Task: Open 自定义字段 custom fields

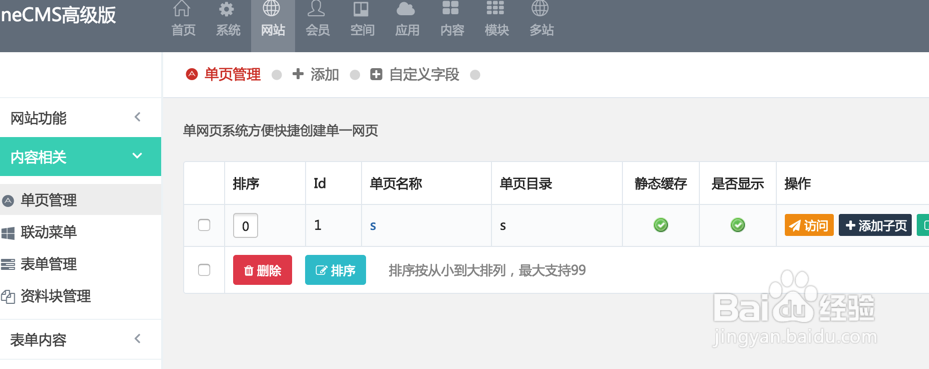Action: pyautogui.click(x=415, y=75)
